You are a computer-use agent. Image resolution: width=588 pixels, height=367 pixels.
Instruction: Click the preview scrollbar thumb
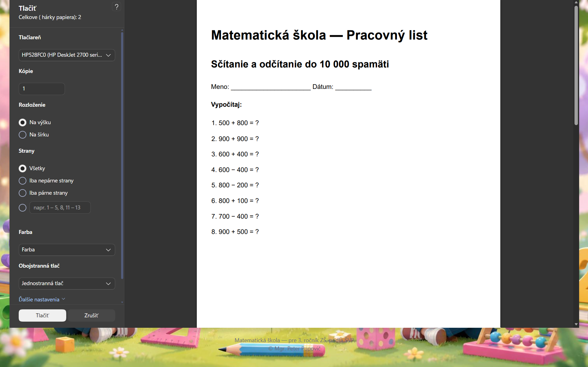pos(576,65)
